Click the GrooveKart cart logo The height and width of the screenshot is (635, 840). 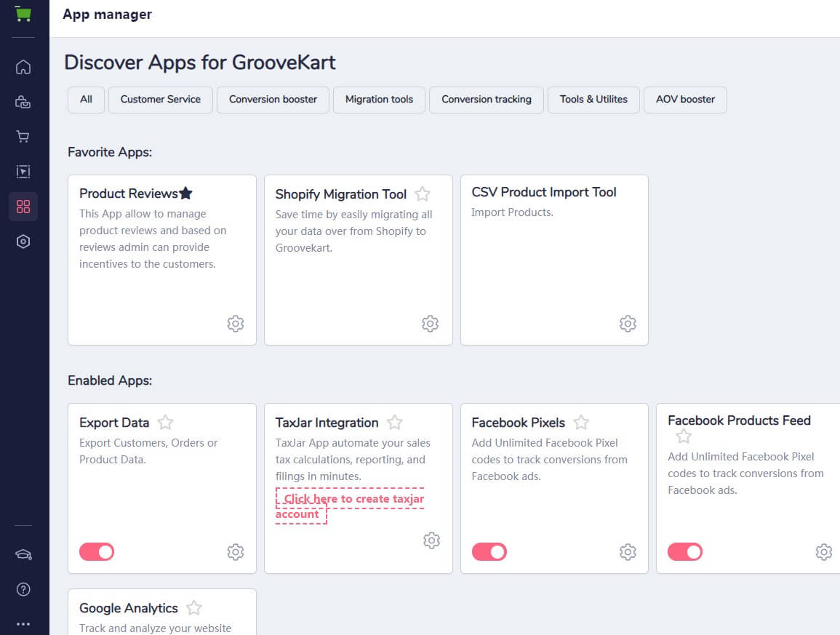click(x=23, y=13)
